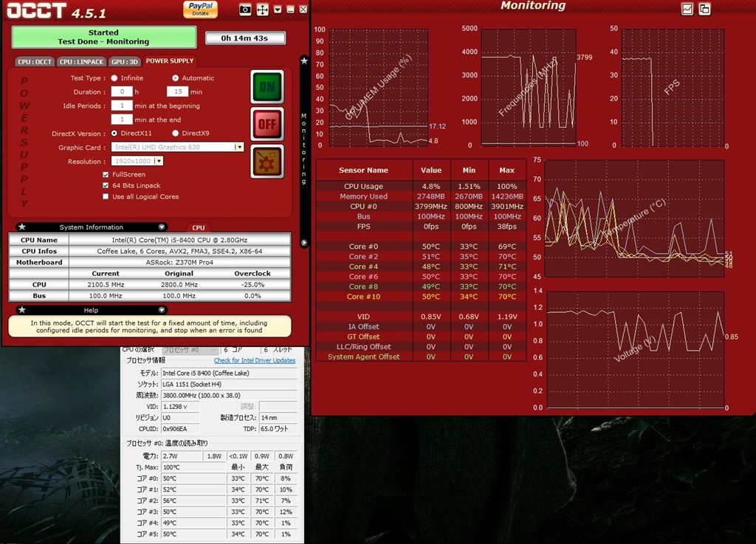This screenshot has height=544, width=756.
Task: Open the small arrow menu in the OCCT title bar
Action: tap(278, 10)
